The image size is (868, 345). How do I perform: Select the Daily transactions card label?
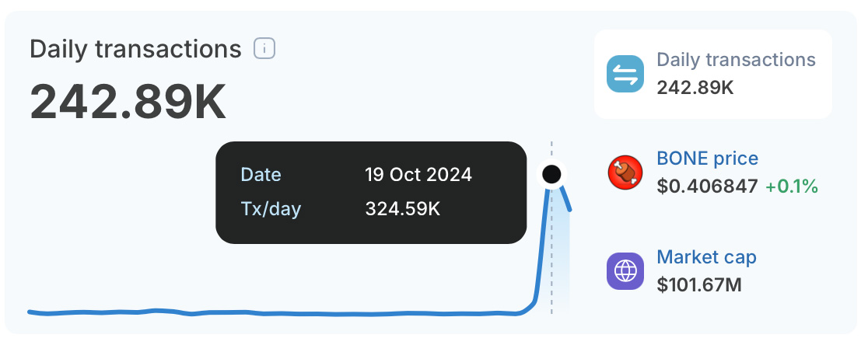pos(737,60)
